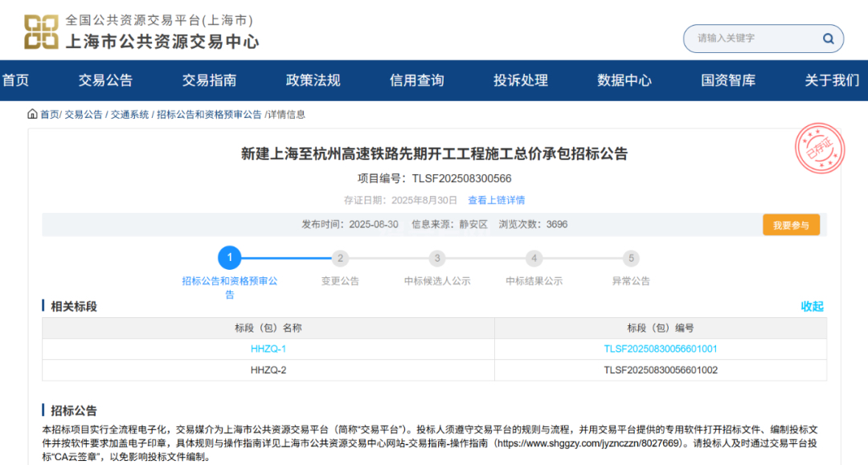Click project number TLSF202508300566
Viewport: 868px width, 465px height.
click(461, 178)
